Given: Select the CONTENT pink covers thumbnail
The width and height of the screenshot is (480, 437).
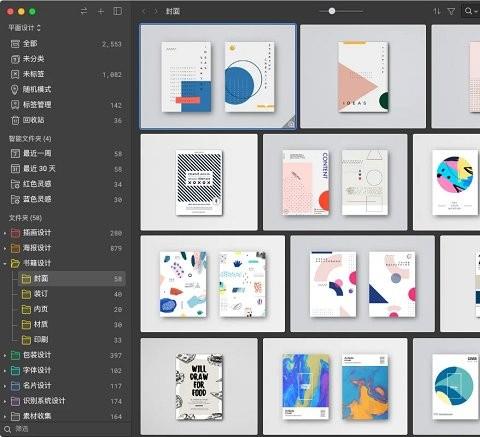Looking at the screenshot, I should 335,182.
